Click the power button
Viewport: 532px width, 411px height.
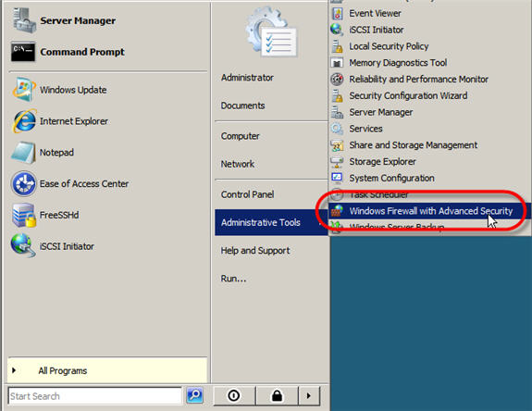234,395
